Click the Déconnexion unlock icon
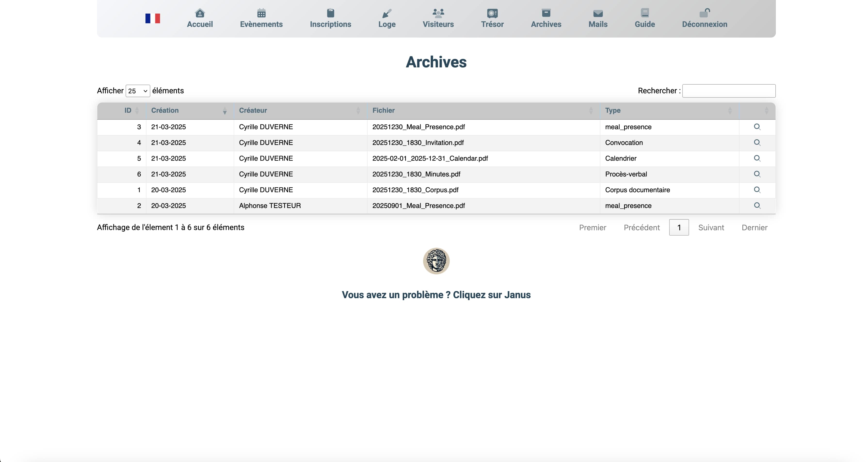Screen dimensions: 868x462 [704, 13]
